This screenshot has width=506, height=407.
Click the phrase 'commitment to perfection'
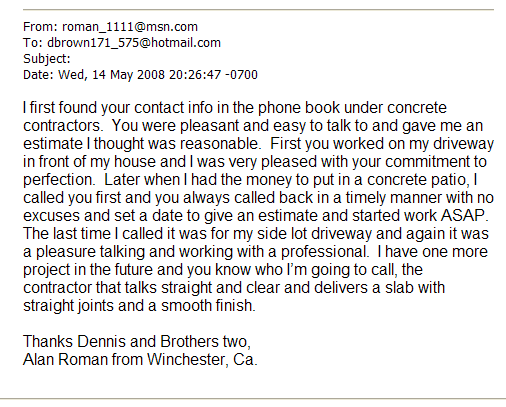coord(436,162)
